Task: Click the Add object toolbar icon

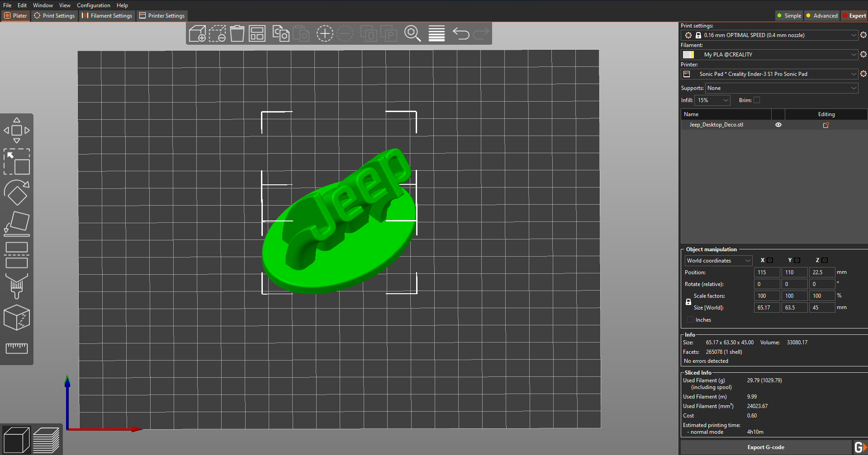Action: tap(197, 34)
